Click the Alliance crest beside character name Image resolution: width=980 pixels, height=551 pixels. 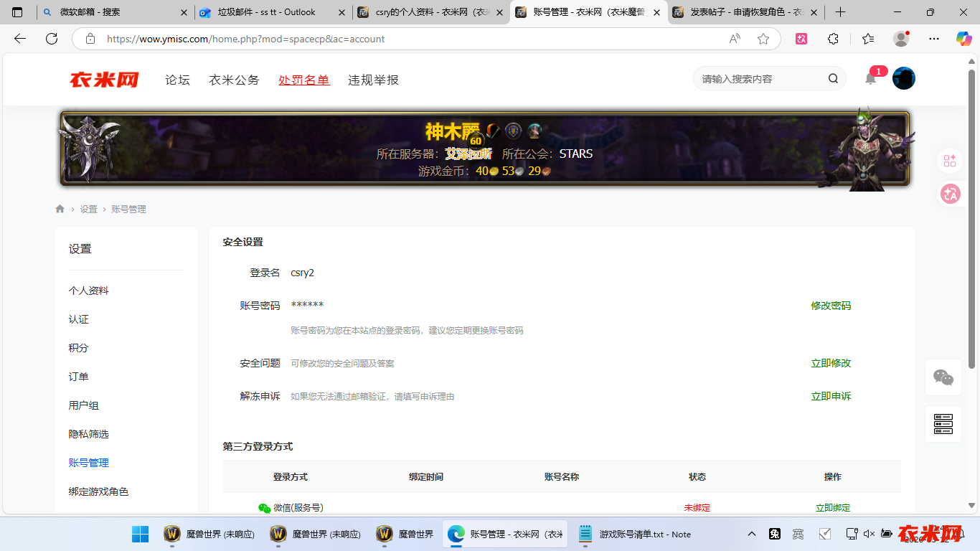pyautogui.click(x=513, y=131)
